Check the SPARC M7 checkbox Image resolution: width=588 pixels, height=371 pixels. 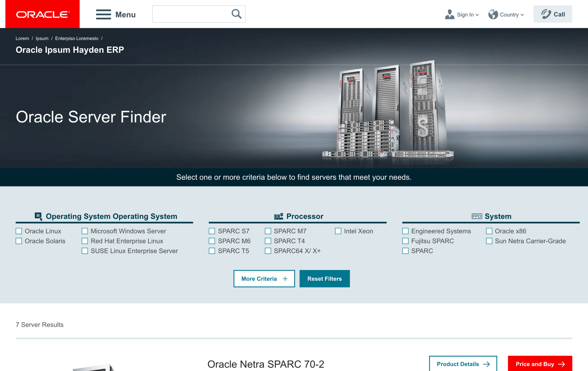pos(268,231)
